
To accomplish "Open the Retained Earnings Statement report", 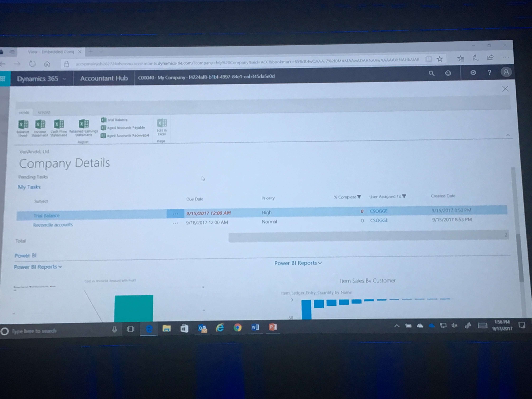I will pos(84,128).
